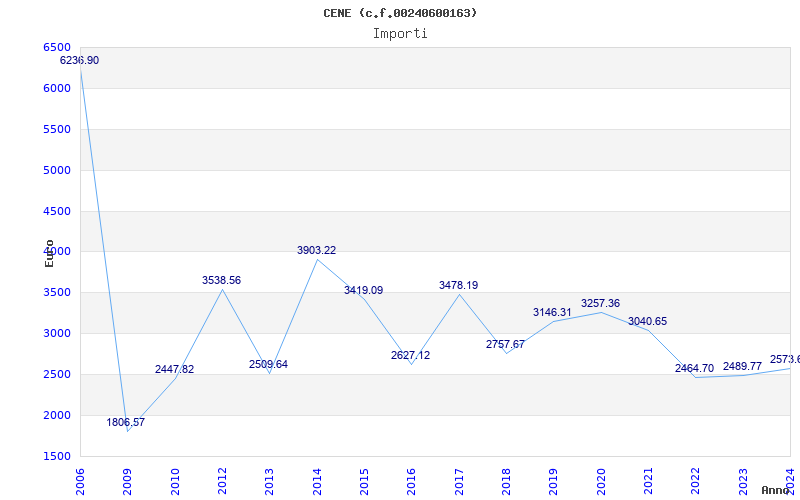Click data label 1806.57
This screenshot has height=500, width=800.
[x=126, y=422]
